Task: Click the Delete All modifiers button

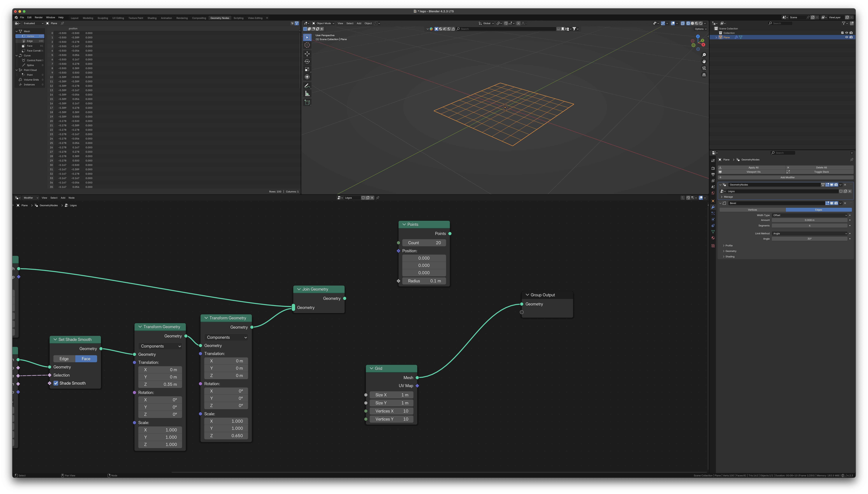Action: tap(820, 168)
